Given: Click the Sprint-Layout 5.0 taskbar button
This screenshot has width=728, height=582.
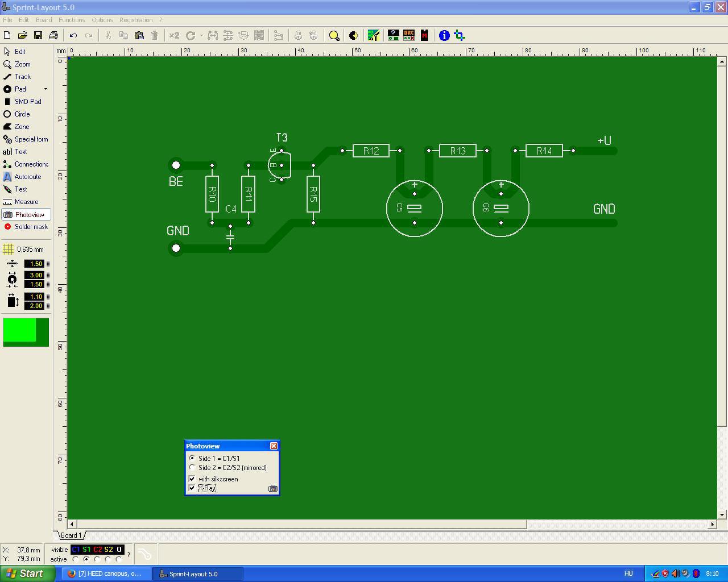Looking at the screenshot, I should (198, 574).
